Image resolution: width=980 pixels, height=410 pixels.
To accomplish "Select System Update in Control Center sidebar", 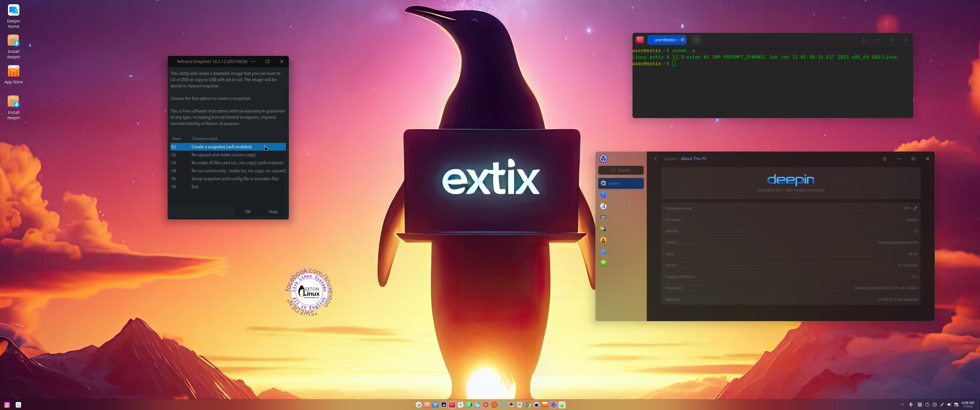I will [x=621, y=263].
